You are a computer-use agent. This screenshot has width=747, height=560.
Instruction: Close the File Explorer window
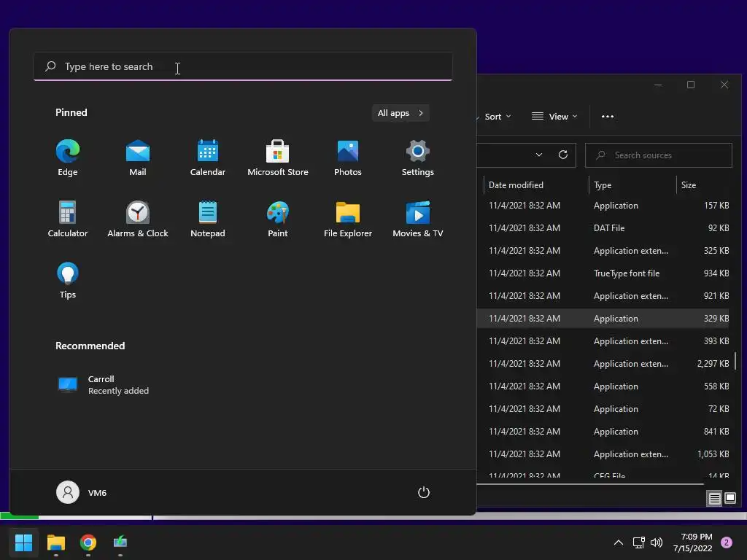pyautogui.click(x=724, y=85)
